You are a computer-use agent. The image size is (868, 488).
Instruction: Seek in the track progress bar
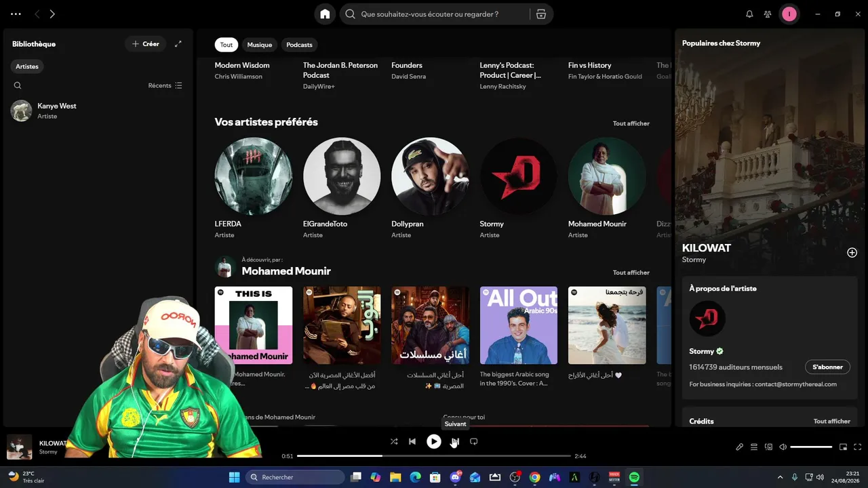click(434, 456)
